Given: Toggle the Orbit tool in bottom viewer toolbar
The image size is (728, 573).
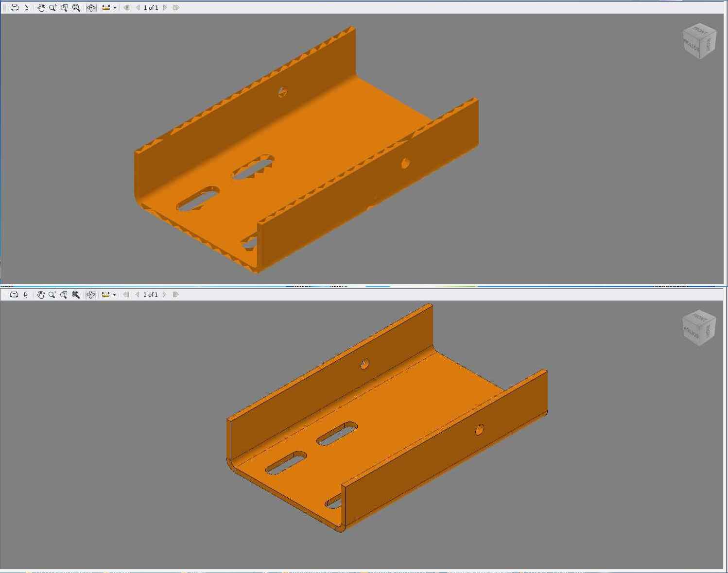Looking at the screenshot, I should 90,295.
